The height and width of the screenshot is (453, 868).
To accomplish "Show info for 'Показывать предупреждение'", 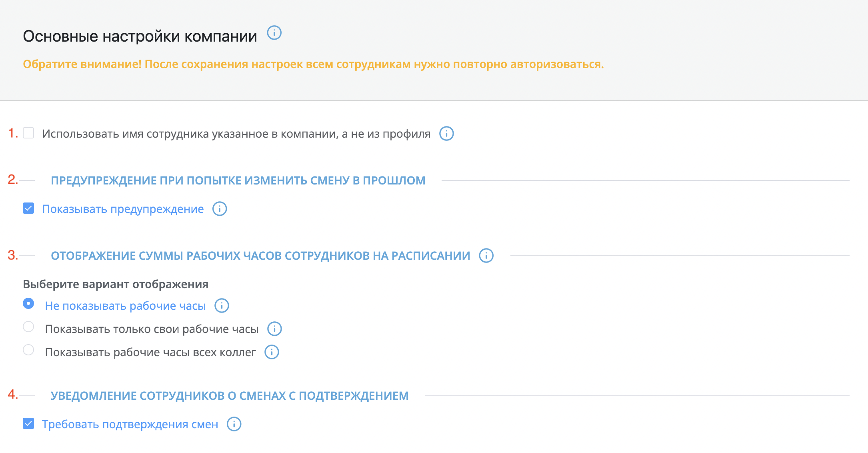I will (220, 209).
